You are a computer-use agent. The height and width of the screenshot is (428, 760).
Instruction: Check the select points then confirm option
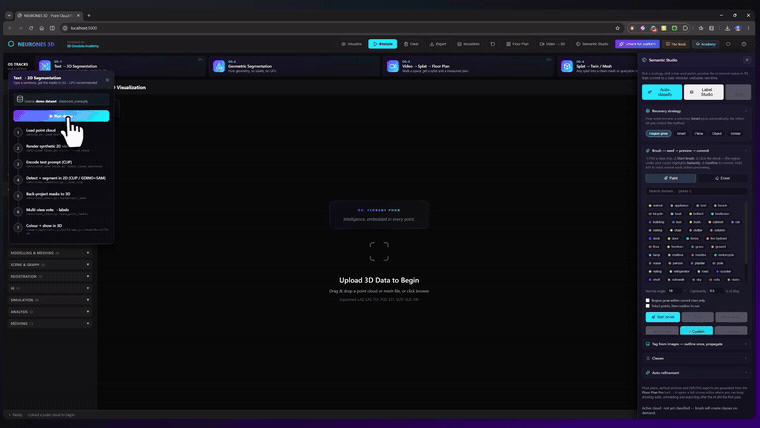pos(648,306)
